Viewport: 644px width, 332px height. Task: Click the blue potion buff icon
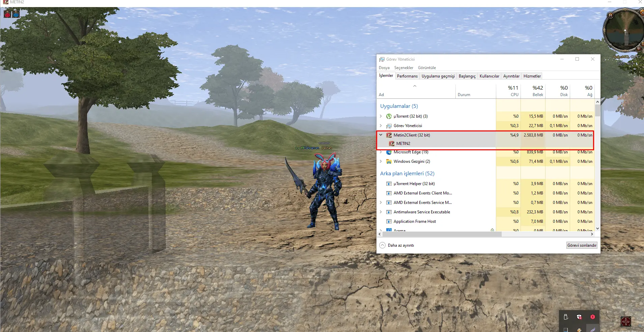[16, 14]
